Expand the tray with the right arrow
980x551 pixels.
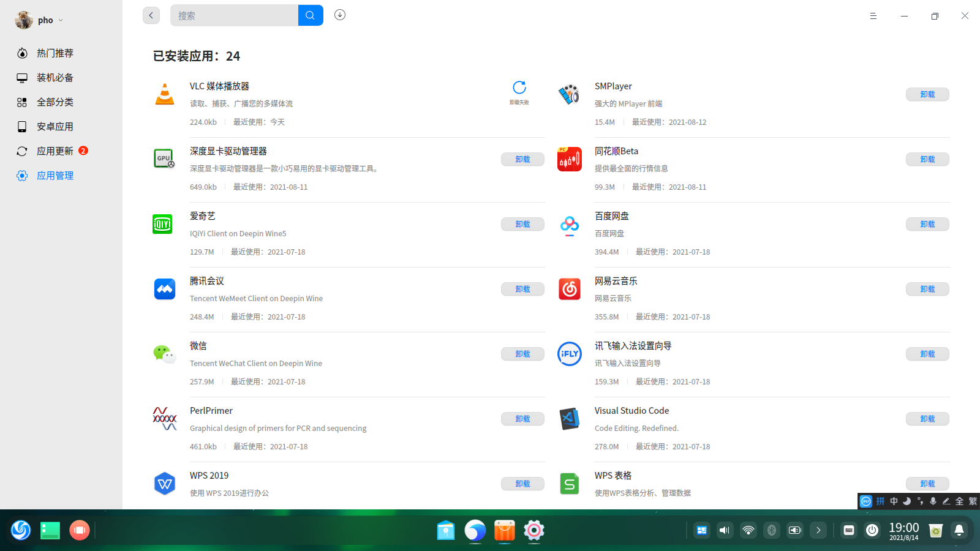[x=818, y=530]
